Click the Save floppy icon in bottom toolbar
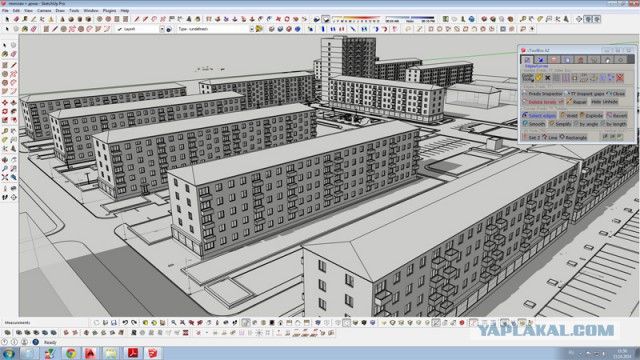Viewport: 640px width, 360px height. pos(114,322)
